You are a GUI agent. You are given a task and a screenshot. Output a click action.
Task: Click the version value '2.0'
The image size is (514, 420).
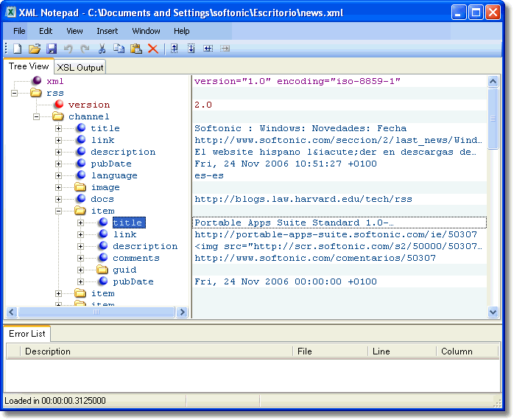pyautogui.click(x=203, y=105)
